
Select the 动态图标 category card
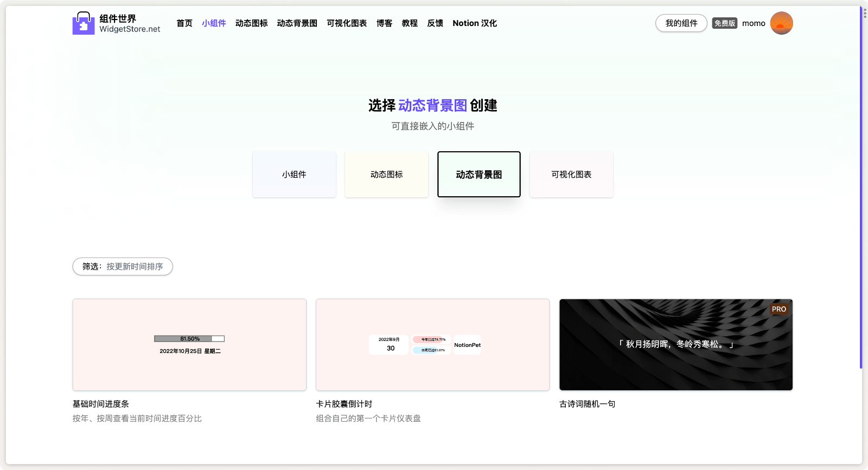pyautogui.click(x=386, y=175)
